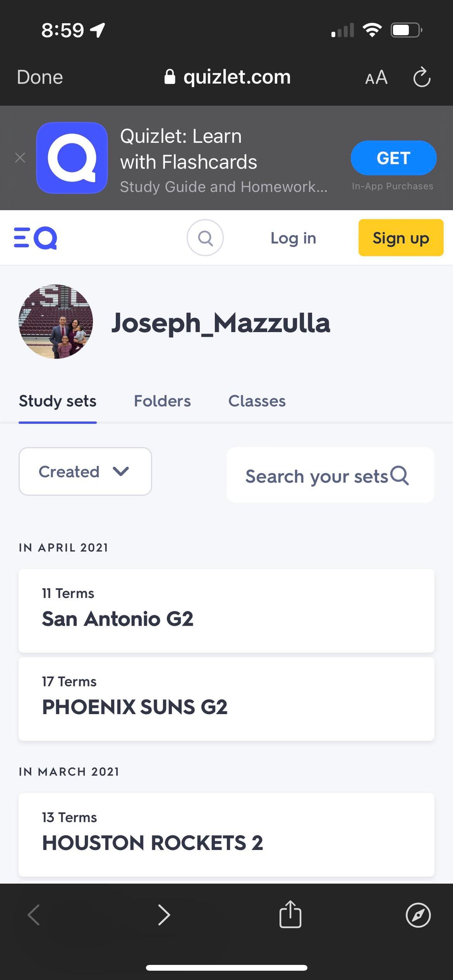Tap the blue GET button
453x980 pixels.
coord(393,158)
